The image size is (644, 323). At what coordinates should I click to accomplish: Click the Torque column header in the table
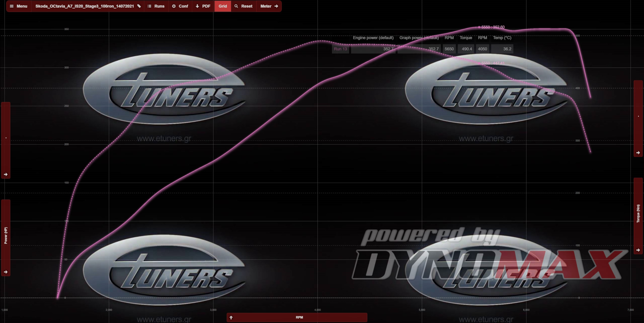point(466,38)
